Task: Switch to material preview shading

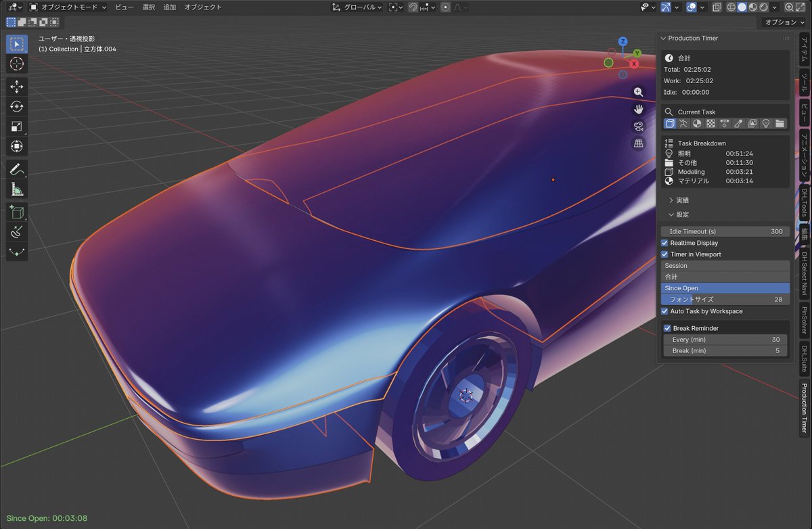Action: [753, 7]
